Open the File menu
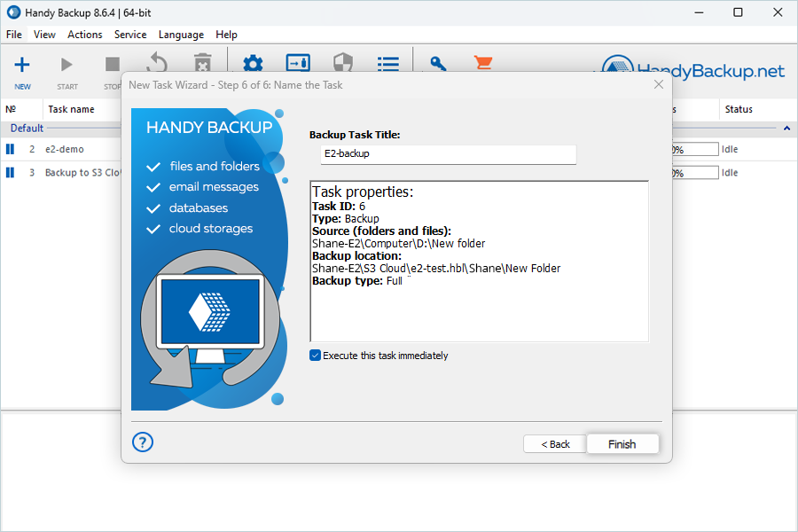798x532 pixels. [13, 35]
